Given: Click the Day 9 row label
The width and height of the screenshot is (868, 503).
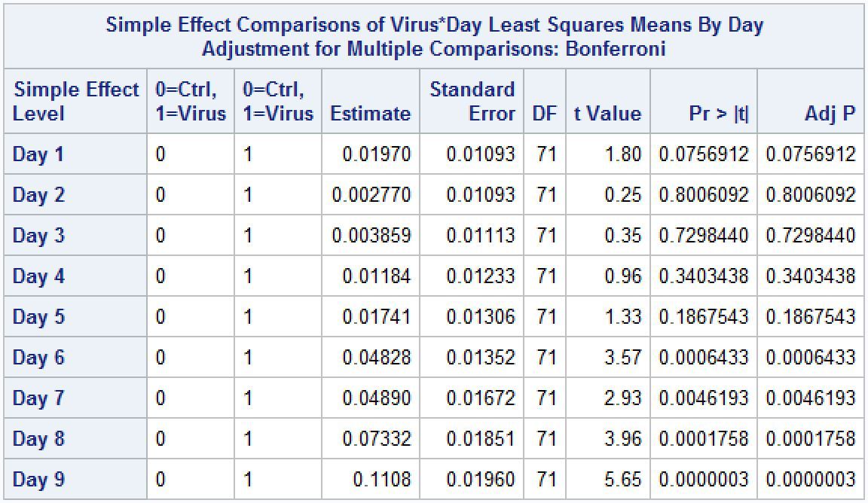Looking at the screenshot, I should tap(38, 480).
